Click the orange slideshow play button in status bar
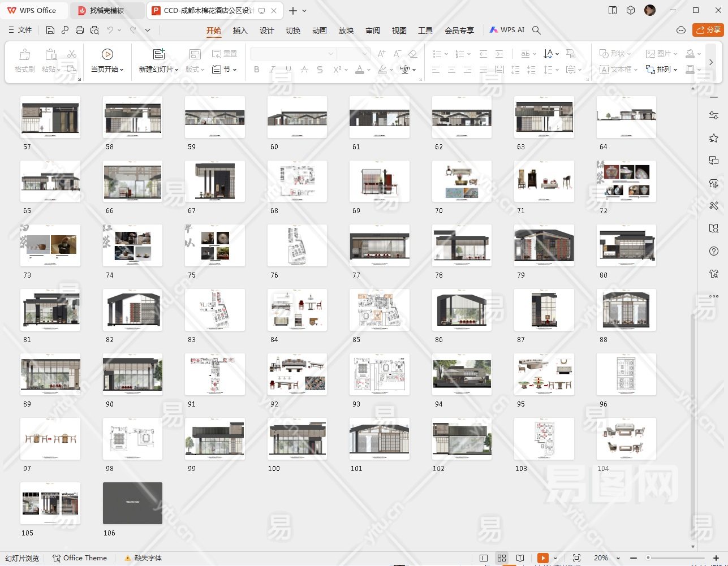The image size is (728, 566). click(542, 558)
